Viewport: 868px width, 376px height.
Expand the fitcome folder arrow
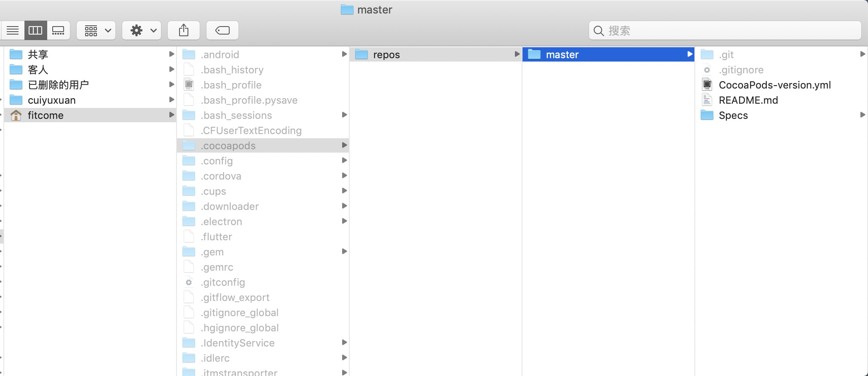pyautogui.click(x=171, y=115)
